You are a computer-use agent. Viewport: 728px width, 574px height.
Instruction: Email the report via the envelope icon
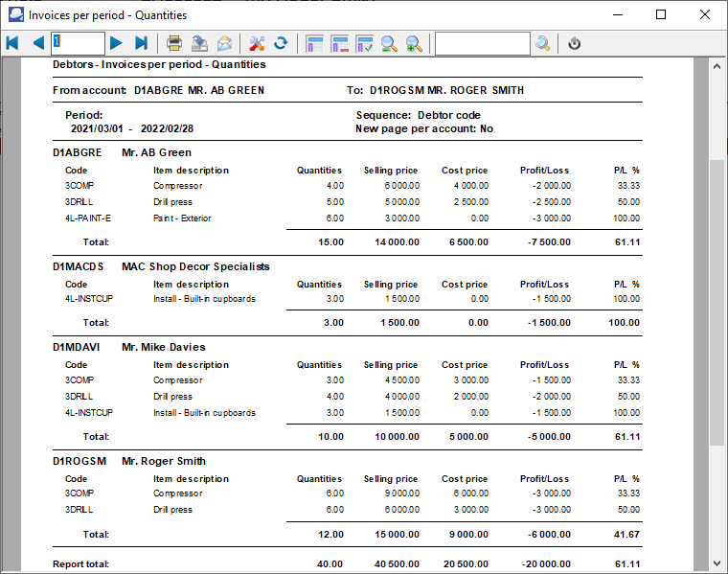click(x=225, y=43)
